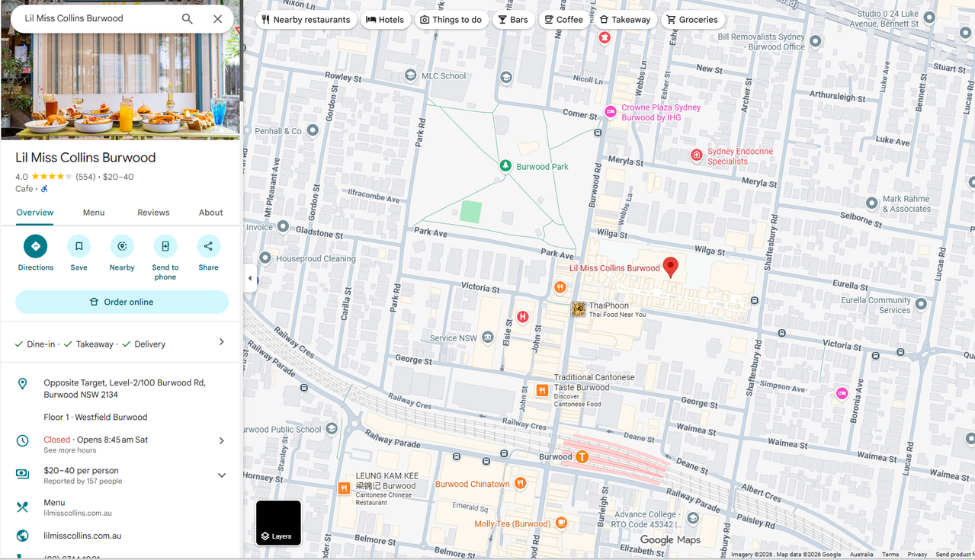Switch to the Menu tab
Screen dimensions: 975x560
(94, 213)
